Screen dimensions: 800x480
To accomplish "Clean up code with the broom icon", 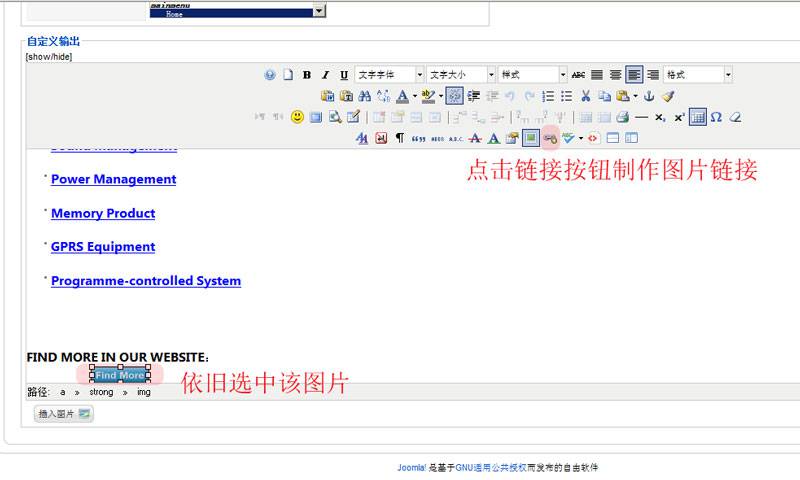I will click(668, 96).
